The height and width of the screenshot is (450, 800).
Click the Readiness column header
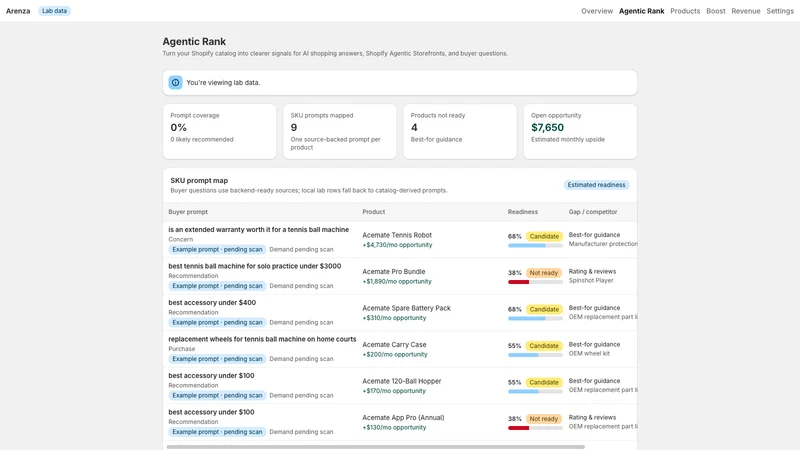522,212
